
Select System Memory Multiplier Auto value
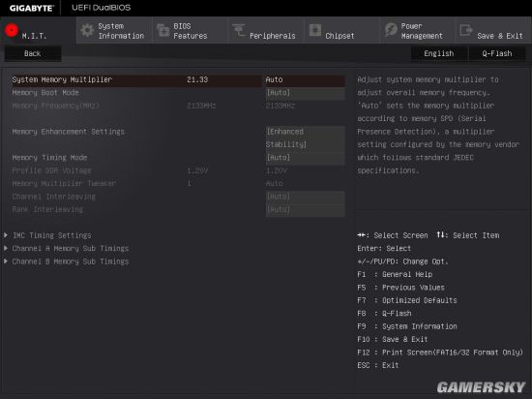click(x=306, y=79)
